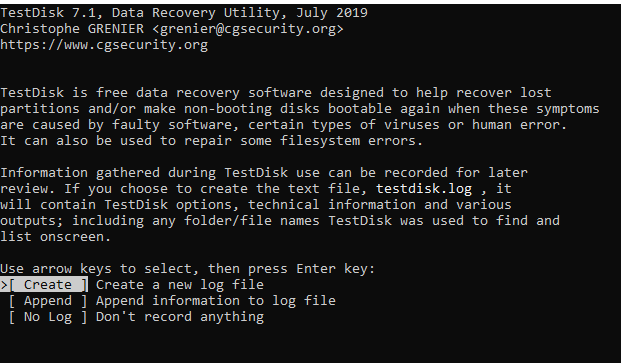Image resolution: width=621 pixels, height=363 pixels.
Task: Click the "Don't record anything" description
Action: click(180, 317)
